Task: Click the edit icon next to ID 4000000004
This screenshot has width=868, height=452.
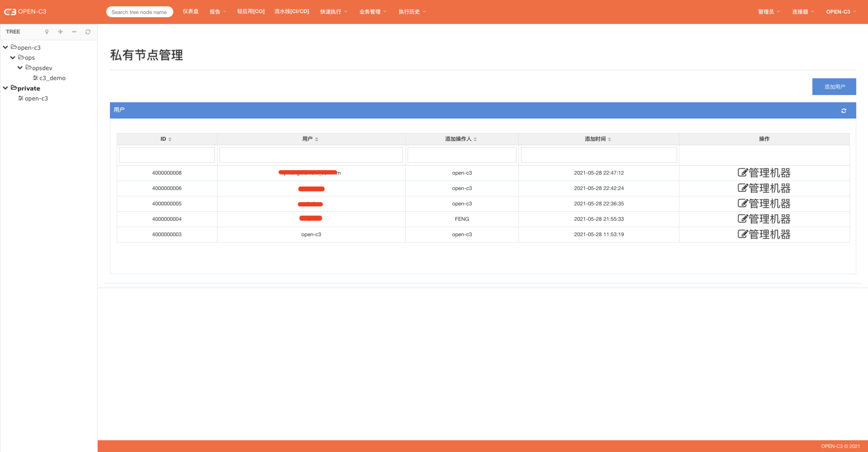Action: [x=741, y=218]
